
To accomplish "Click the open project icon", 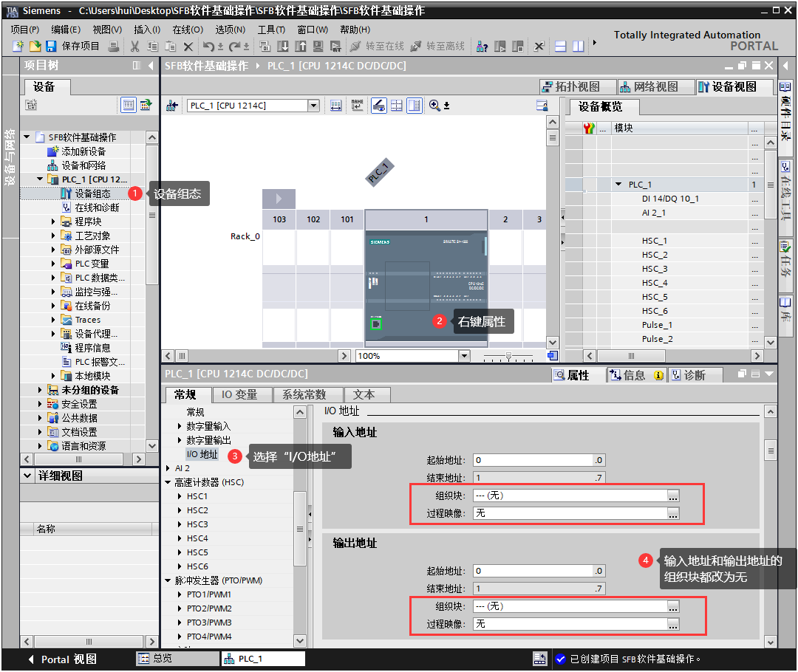I will pyautogui.click(x=35, y=47).
